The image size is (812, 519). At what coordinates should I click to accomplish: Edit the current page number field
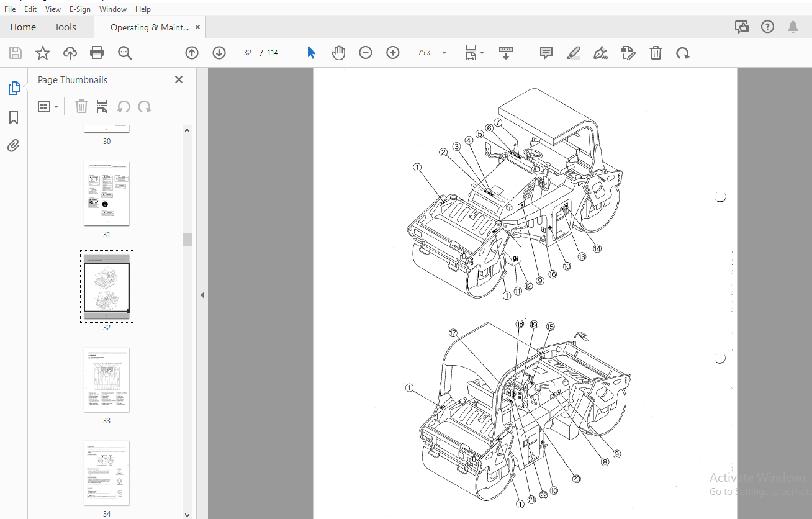click(x=248, y=53)
